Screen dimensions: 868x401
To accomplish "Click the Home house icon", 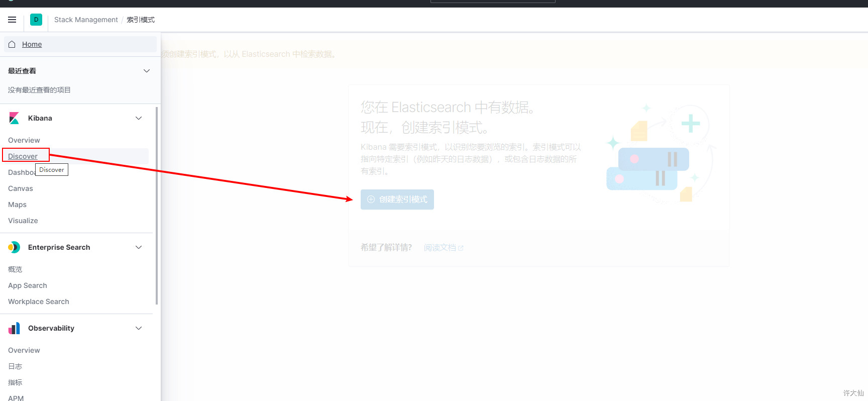I will click(x=12, y=44).
